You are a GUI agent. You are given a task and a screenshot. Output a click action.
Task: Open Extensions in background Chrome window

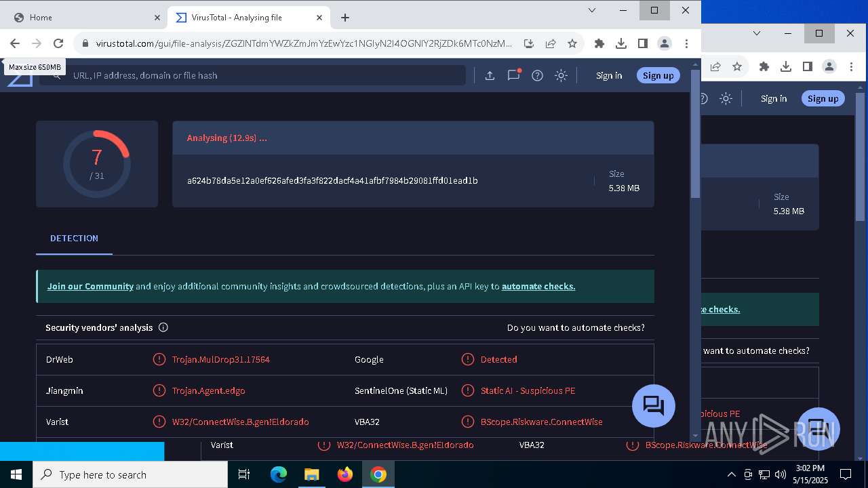(x=764, y=66)
